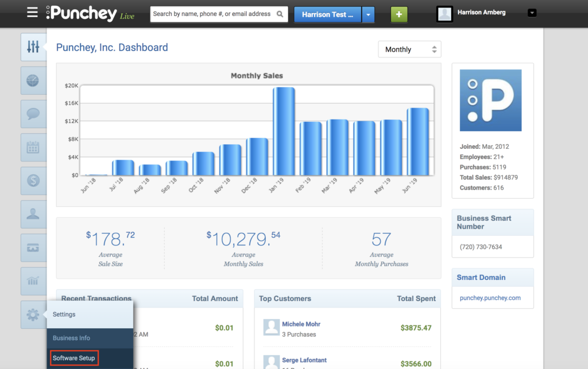Open the calendar sidebar icon
The width and height of the screenshot is (588, 369).
click(x=33, y=147)
